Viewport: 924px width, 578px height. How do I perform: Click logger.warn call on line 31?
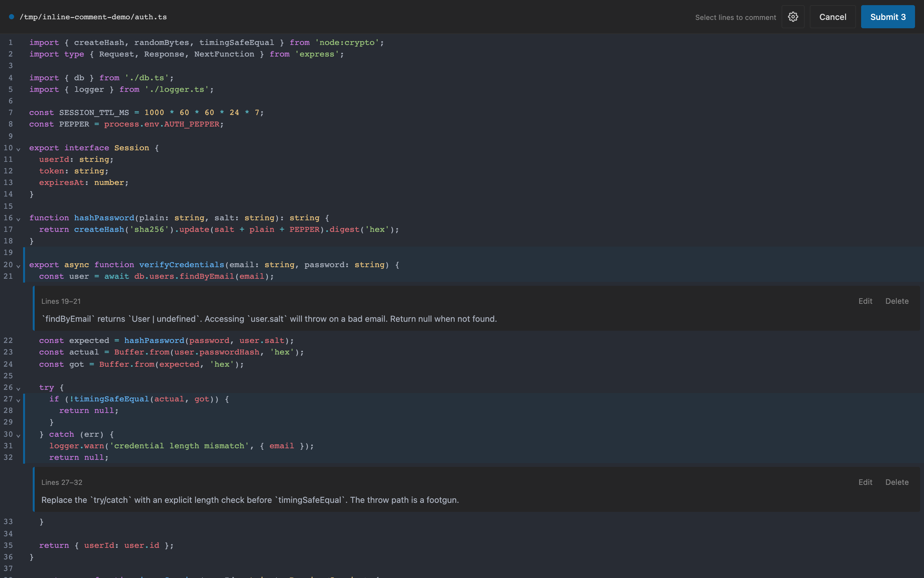coord(76,446)
